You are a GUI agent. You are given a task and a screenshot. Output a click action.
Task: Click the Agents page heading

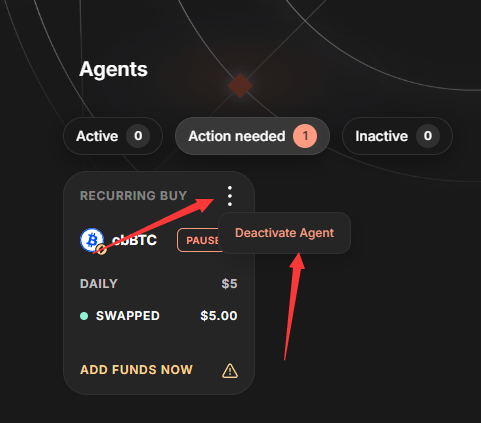coord(113,69)
